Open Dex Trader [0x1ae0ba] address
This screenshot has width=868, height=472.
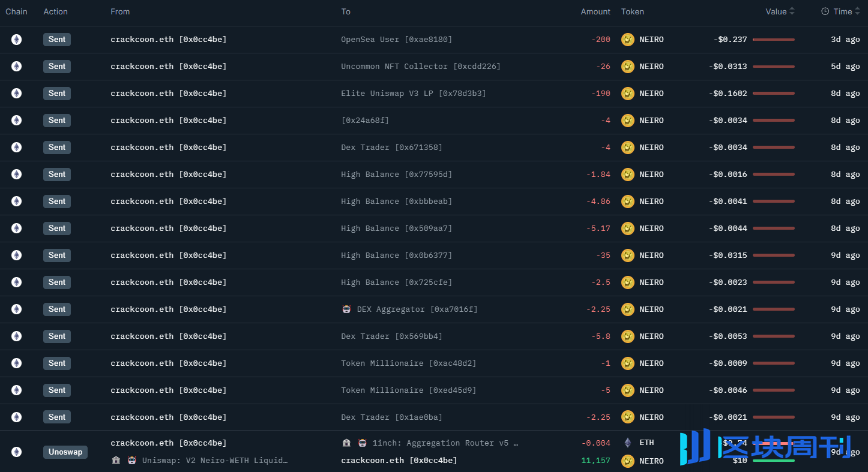click(x=391, y=417)
